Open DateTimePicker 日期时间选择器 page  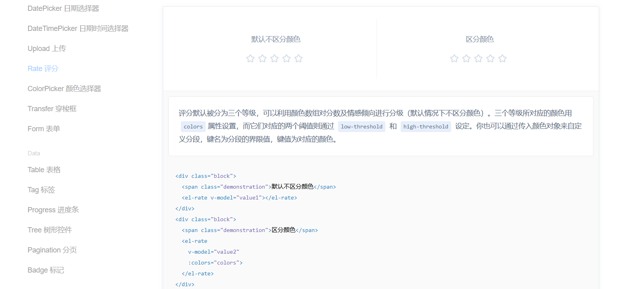(x=78, y=28)
